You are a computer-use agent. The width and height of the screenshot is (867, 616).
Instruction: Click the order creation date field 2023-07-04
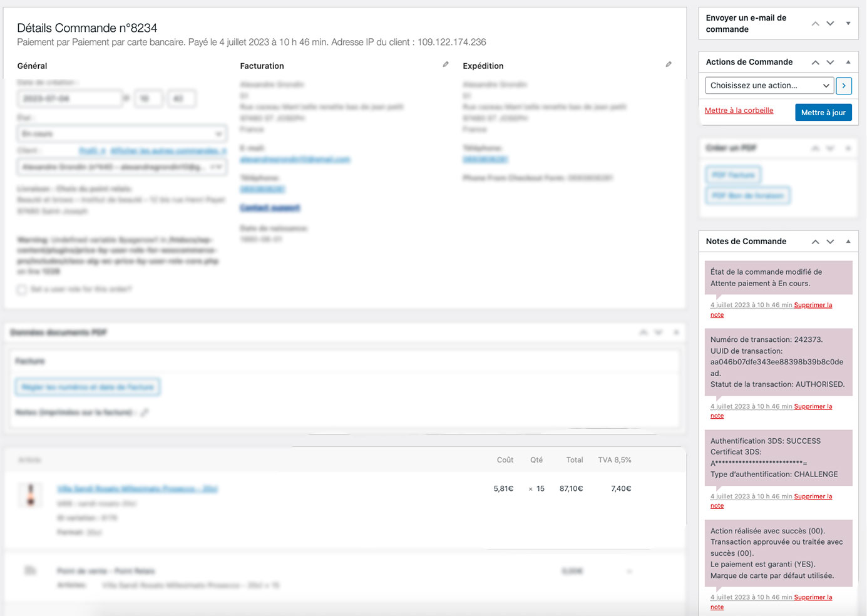pyautogui.click(x=69, y=99)
